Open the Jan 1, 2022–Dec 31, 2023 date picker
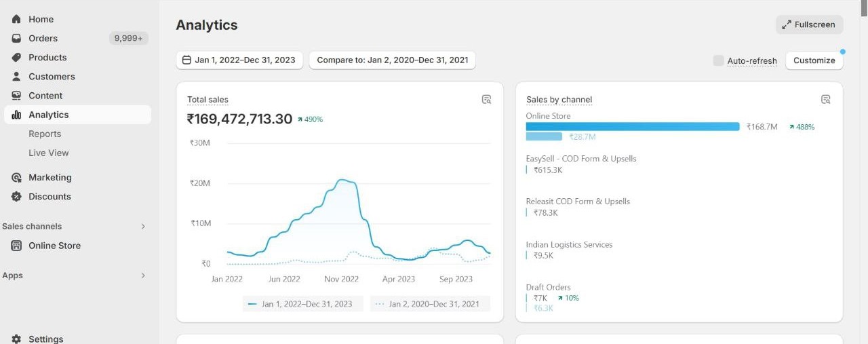This screenshot has height=344, width=868. point(239,60)
